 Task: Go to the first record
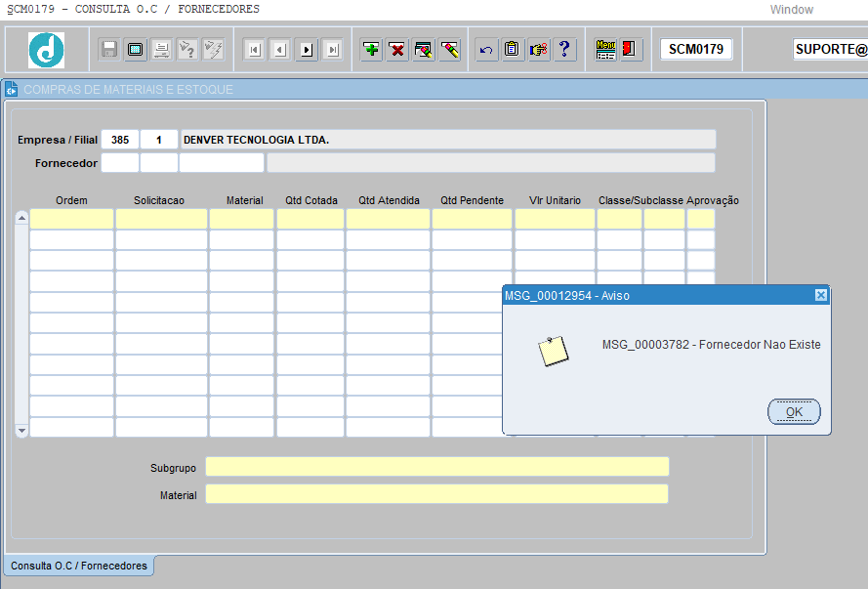click(254, 50)
